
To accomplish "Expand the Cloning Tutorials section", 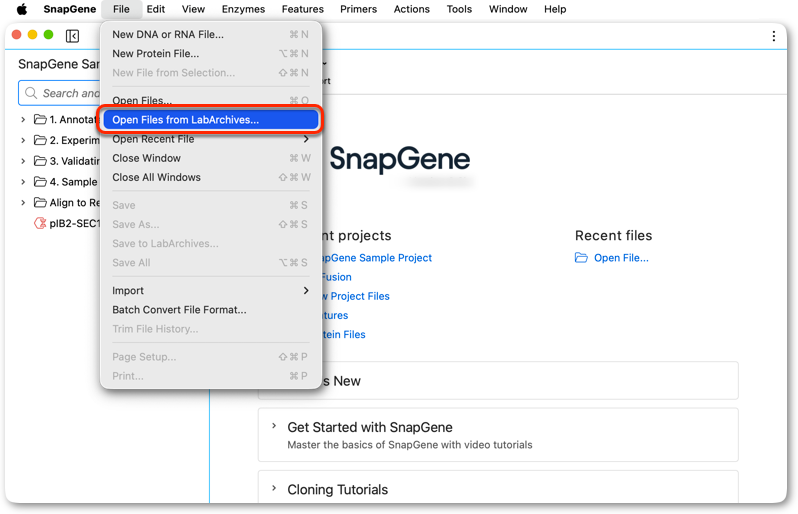I will pyautogui.click(x=274, y=489).
